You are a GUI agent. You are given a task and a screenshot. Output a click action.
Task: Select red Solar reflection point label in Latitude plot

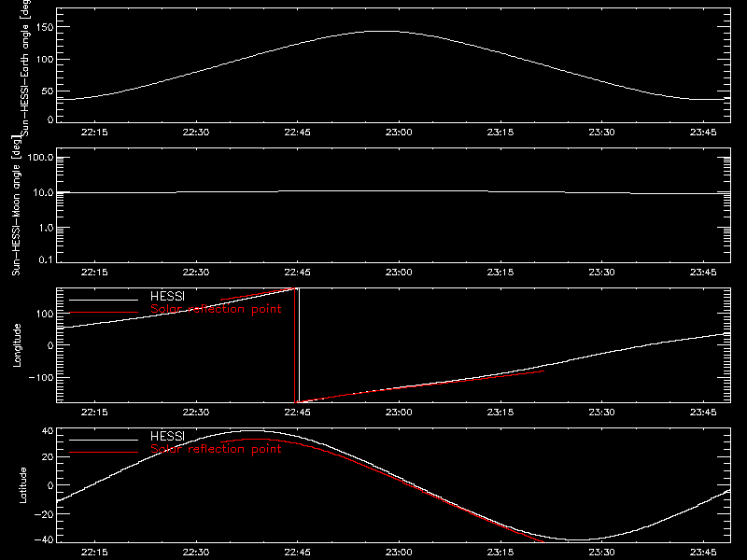216,449
